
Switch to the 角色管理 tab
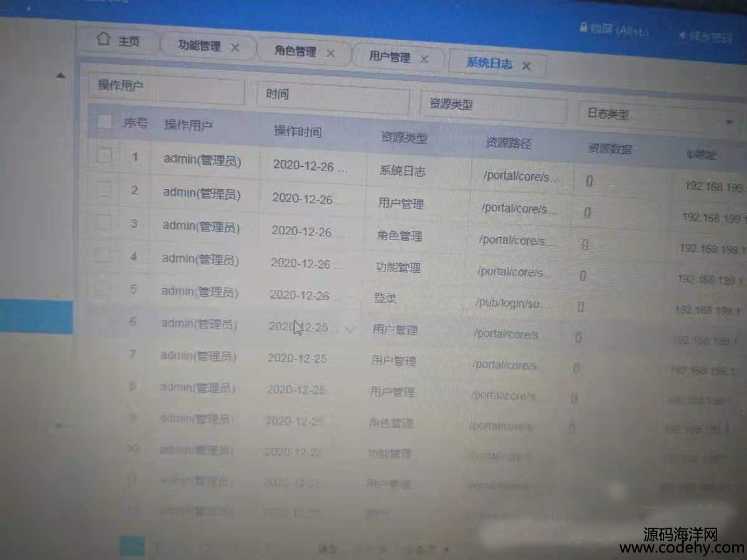coord(296,52)
